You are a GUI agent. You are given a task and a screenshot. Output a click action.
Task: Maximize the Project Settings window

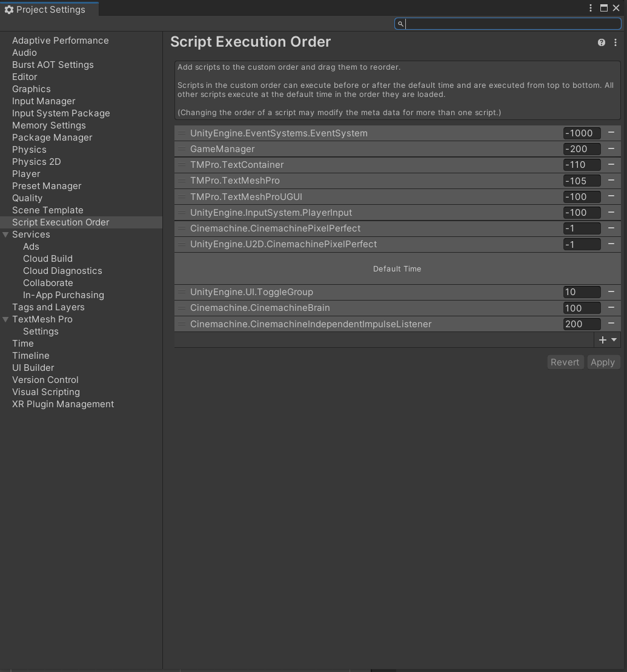coord(604,8)
